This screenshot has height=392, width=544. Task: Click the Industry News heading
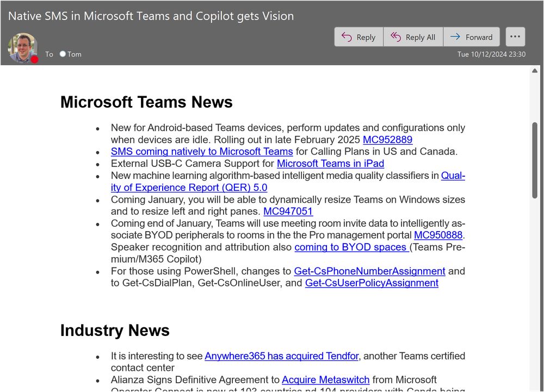pyautogui.click(x=115, y=331)
